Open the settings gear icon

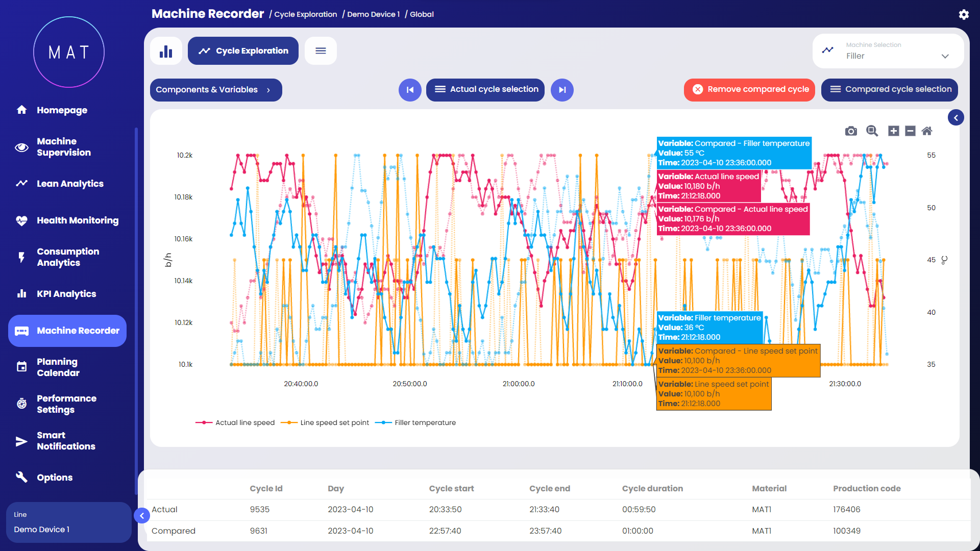pos(964,14)
